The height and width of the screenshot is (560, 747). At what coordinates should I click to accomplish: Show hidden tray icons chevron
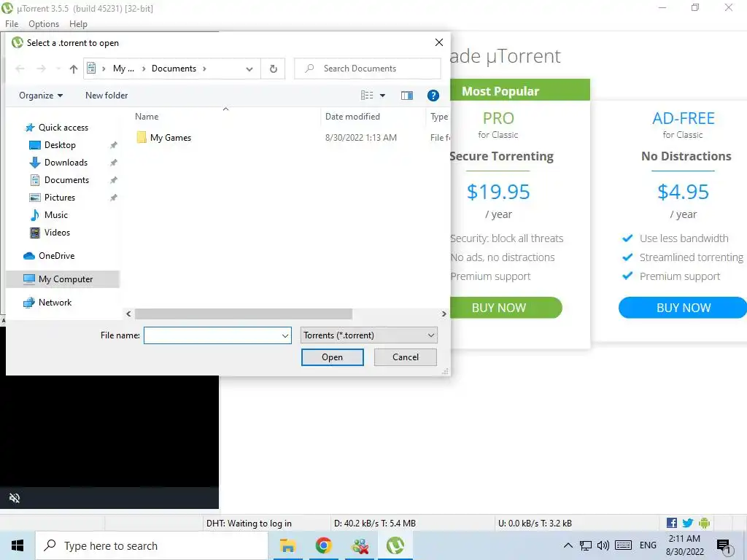point(568,545)
